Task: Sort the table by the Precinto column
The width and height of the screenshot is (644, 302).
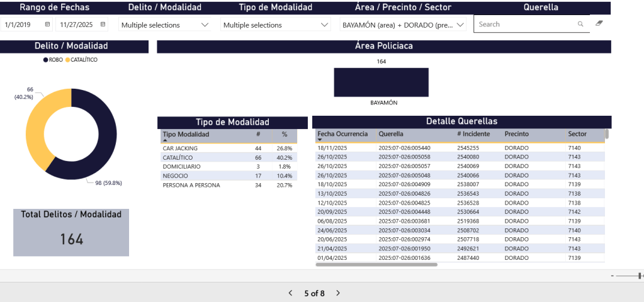Action: tap(516, 134)
